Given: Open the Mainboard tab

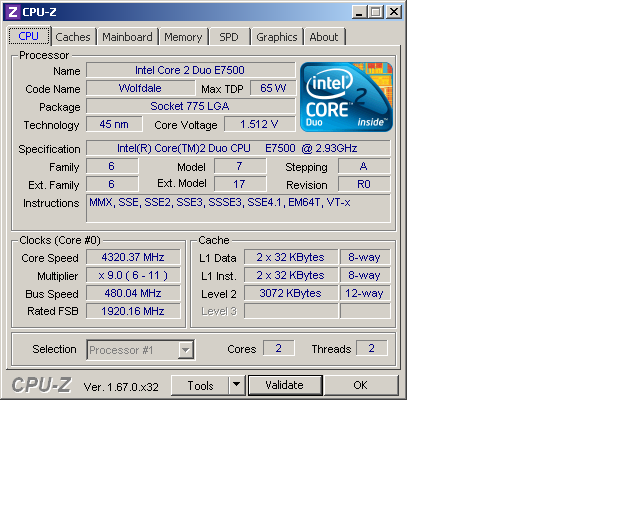Looking at the screenshot, I should pyautogui.click(x=128, y=37).
